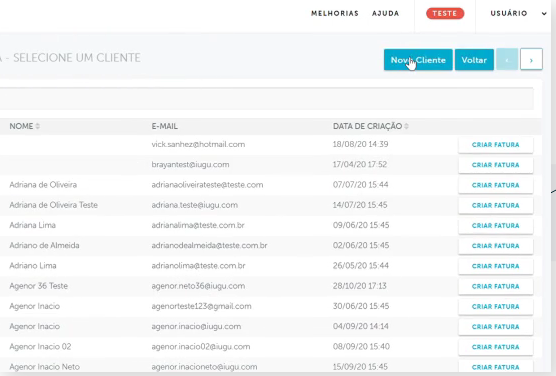Open the USUÁRIO menu
Viewport: 556px width, 376px height.
point(509,13)
